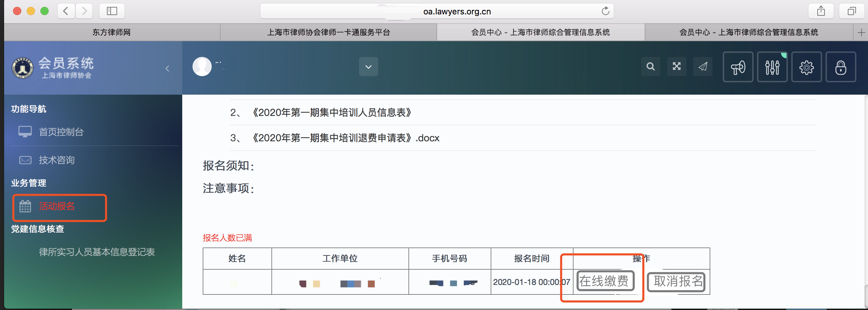The width and height of the screenshot is (868, 310).
Task: Click the paper plane send icon
Action: (x=703, y=67)
